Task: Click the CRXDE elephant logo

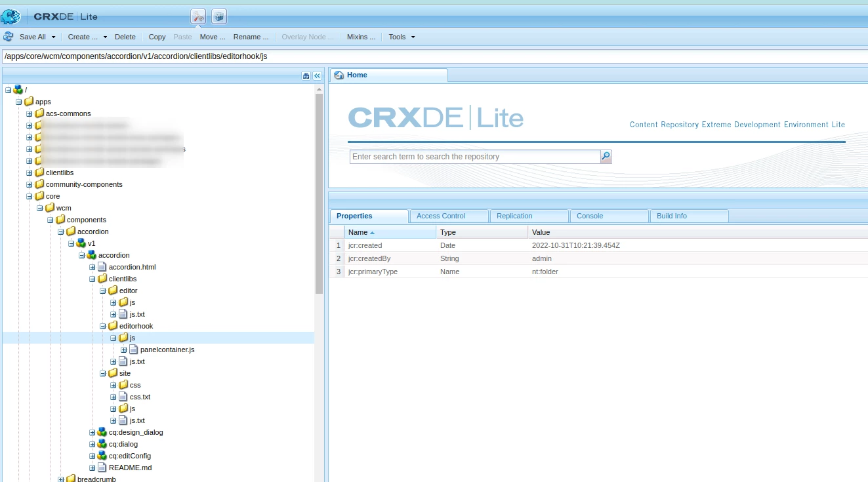Action: coord(11,16)
